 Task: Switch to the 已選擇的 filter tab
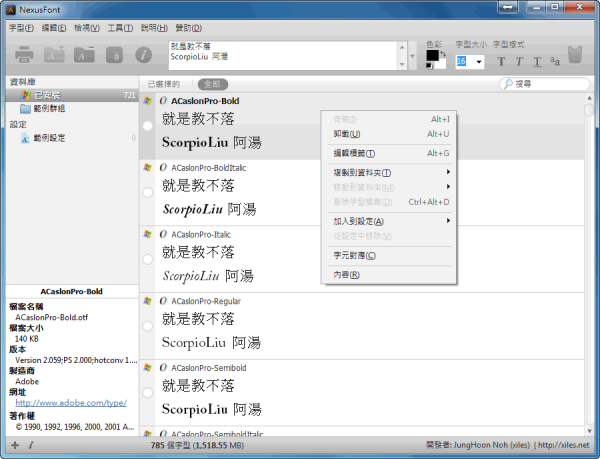pos(163,84)
